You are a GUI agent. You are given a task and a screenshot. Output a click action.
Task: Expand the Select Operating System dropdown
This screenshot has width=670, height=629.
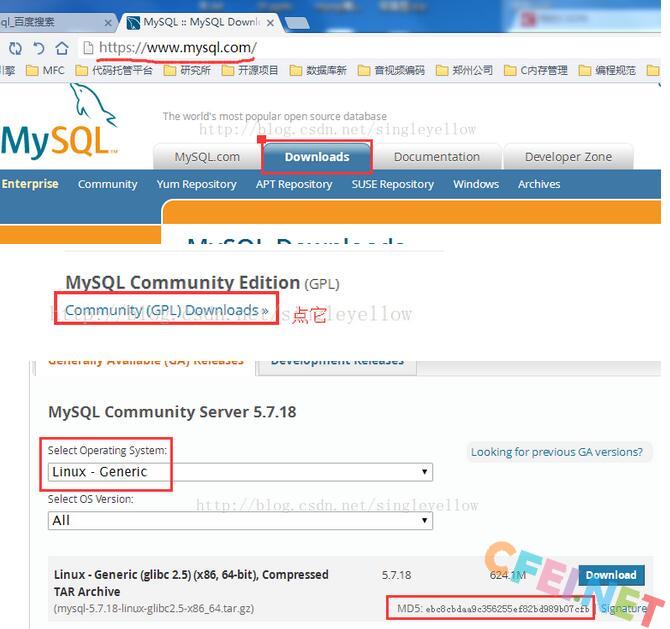[x=240, y=472]
